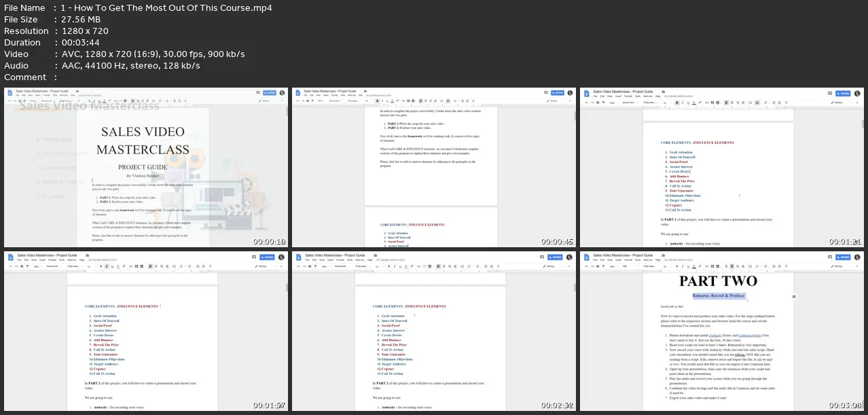Click the blue Share button in 00:01:57 thumbnail

(x=266, y=257)
